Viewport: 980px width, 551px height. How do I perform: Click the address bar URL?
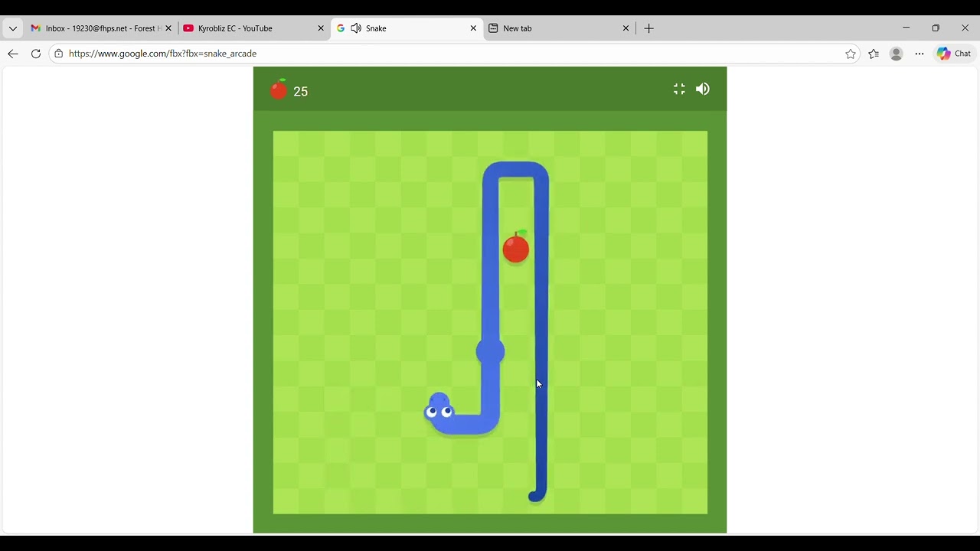162,54
